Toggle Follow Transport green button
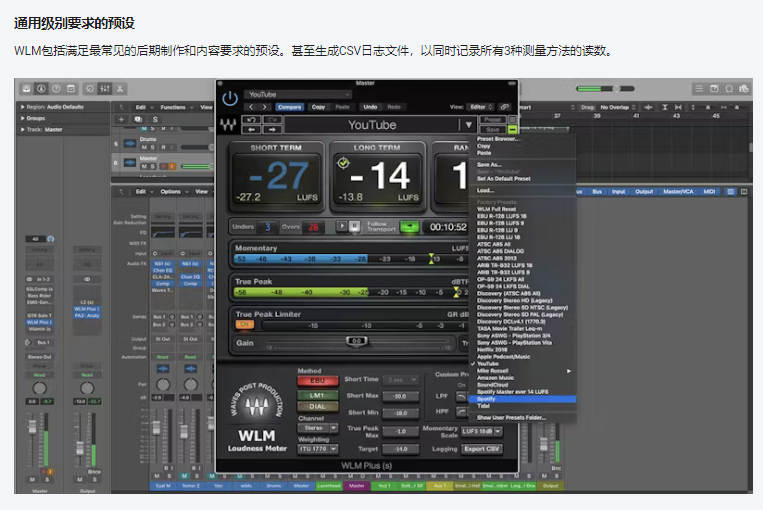This screenshot has width=763, height=510. coord(410,226)
